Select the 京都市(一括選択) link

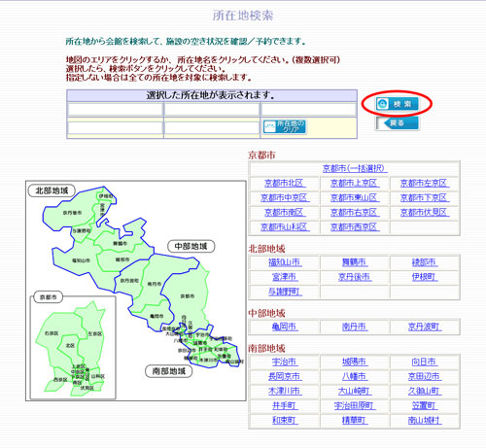355,168
